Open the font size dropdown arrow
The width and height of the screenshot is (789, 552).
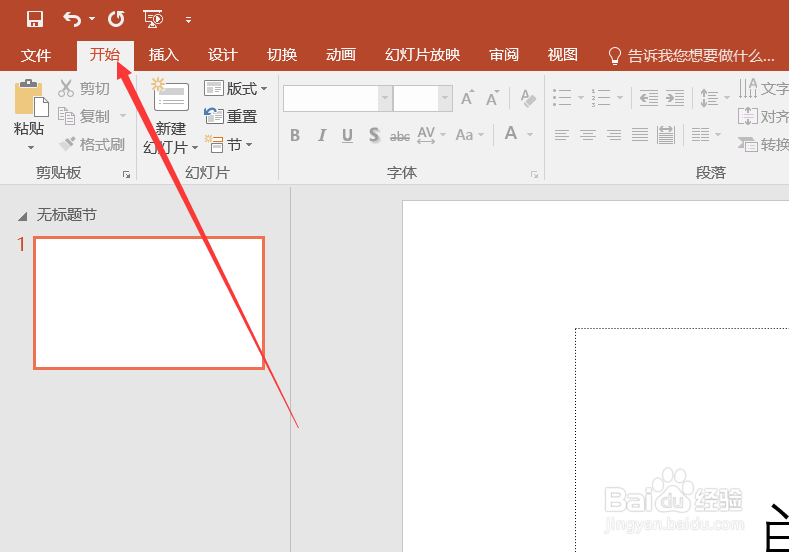tap(445, 98)
